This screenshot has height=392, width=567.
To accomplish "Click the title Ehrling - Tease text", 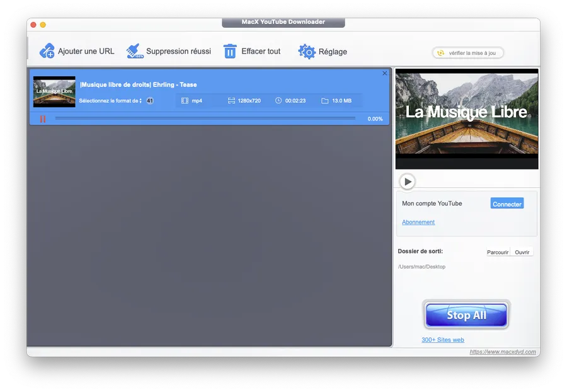I will click(x=138, y=84).
